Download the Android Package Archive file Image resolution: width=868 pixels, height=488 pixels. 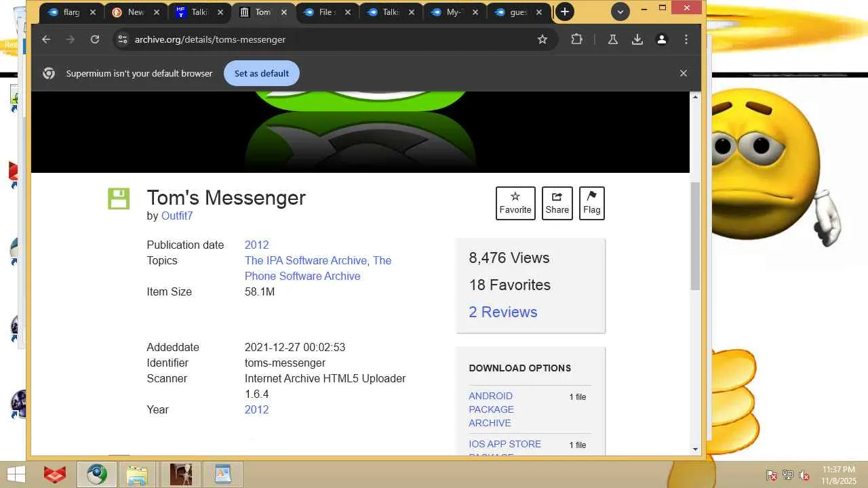[491, 409]
